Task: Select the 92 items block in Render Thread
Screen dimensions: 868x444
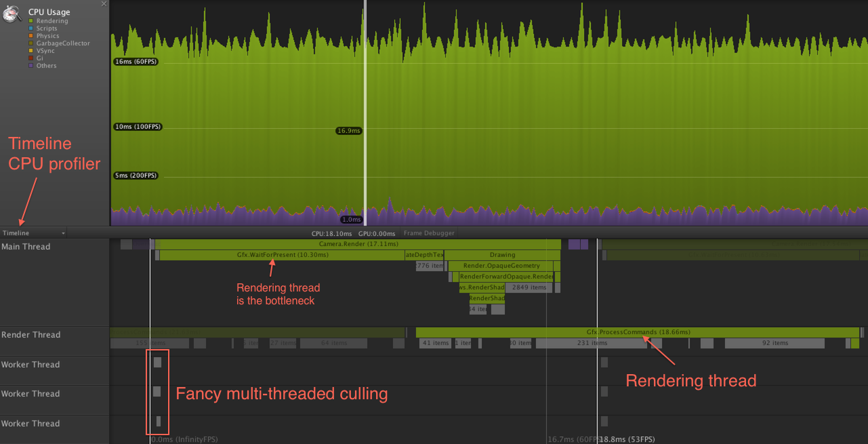Action: (774, 343)
